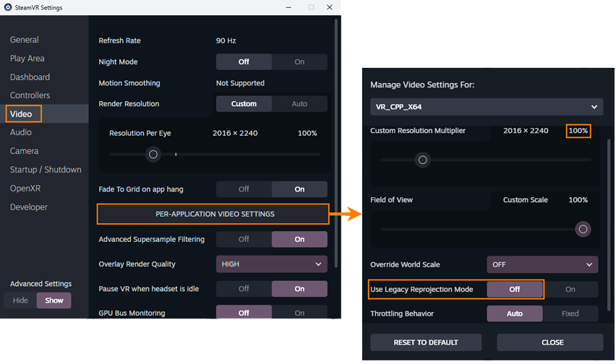This screenshot has height=364, width=616.
Task: Turn off Fade To Grid on app hang
Action: coord(244,189)
